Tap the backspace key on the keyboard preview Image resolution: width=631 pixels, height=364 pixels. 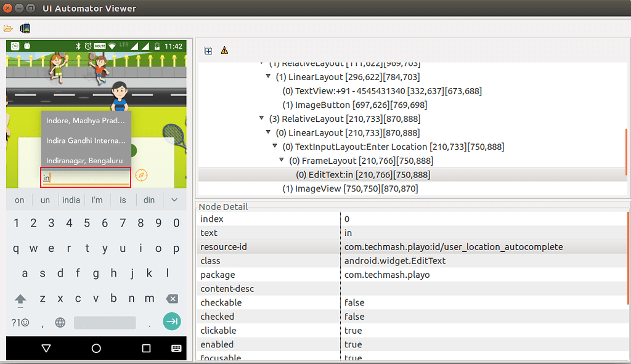(172, 299)
